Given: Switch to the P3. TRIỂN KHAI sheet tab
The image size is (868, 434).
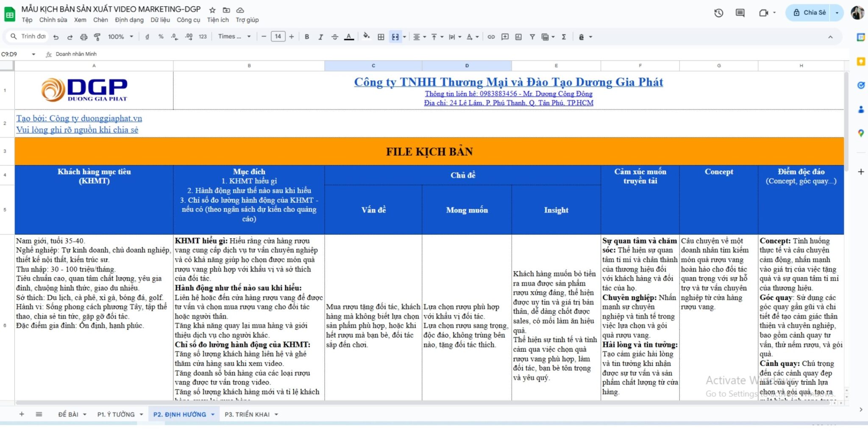Looking at the screenshot, I should pos(247,414).
